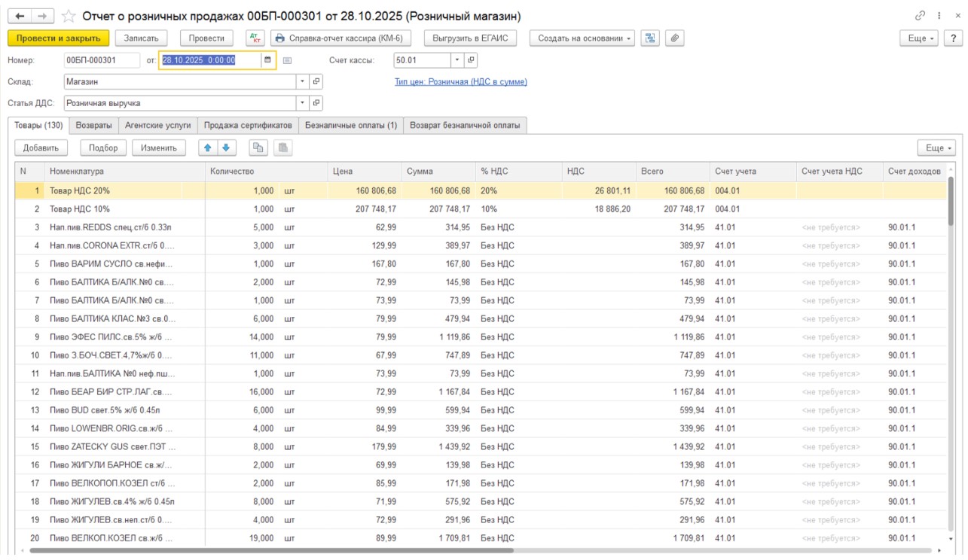Click the note icon right of the date field
The width and height of the screenshot is (968, 560).
[x=287, y=60]
